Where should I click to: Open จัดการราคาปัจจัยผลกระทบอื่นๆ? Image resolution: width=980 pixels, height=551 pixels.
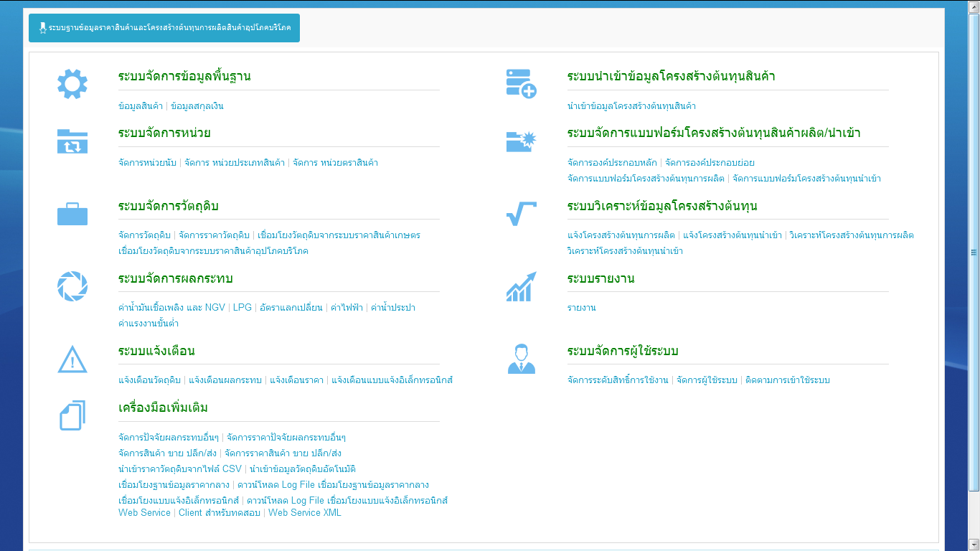click(x=286, y=438)
